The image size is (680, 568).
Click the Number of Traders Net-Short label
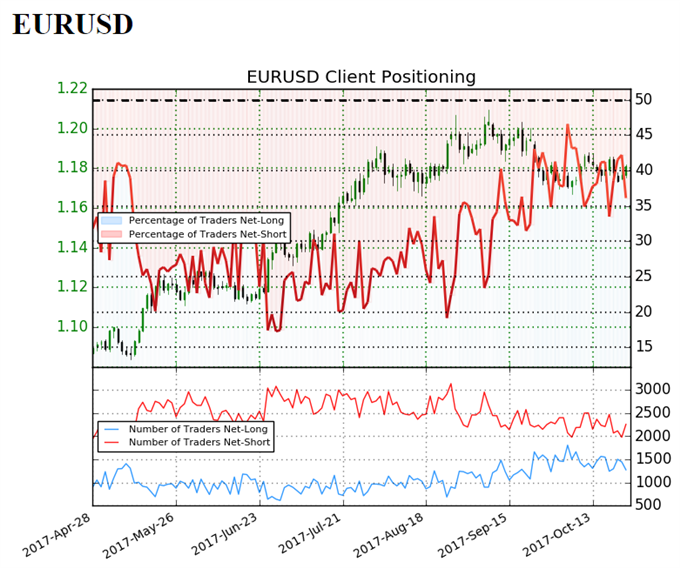tap(199, 442)
